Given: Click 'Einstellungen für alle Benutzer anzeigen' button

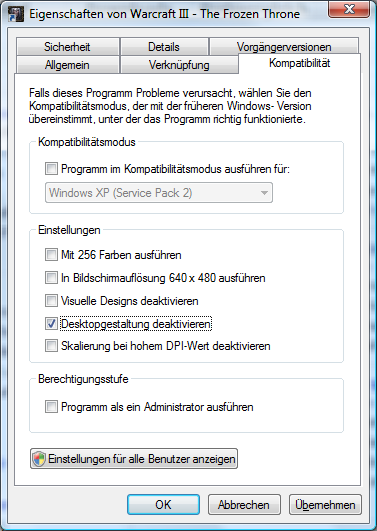Looking at the screenshot, I should point(134,459).
